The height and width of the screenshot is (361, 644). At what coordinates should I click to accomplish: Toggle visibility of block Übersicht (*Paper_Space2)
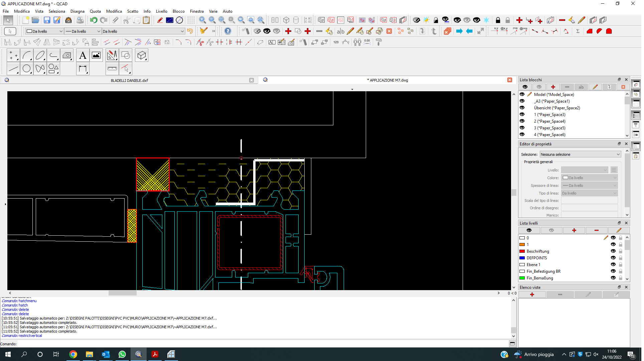522,108
